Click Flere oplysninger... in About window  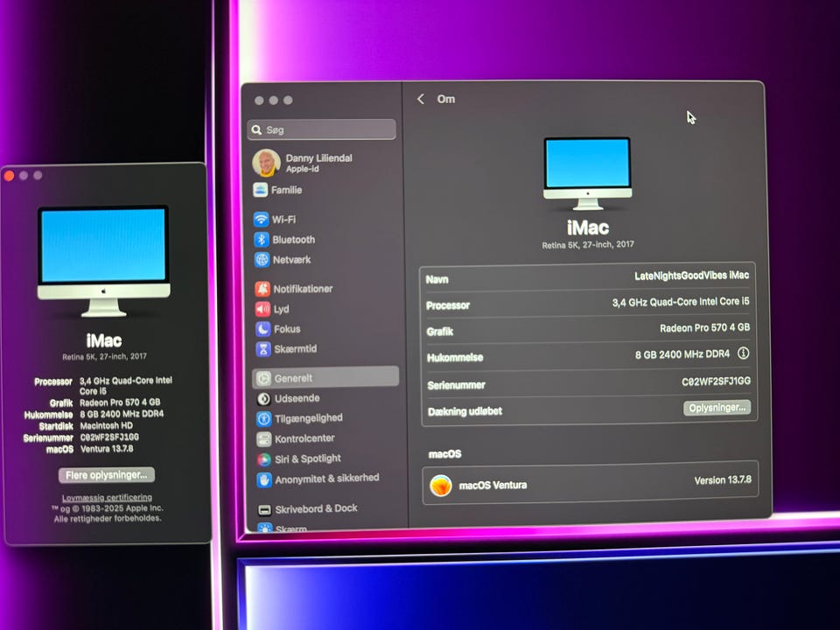click(107, 475)
